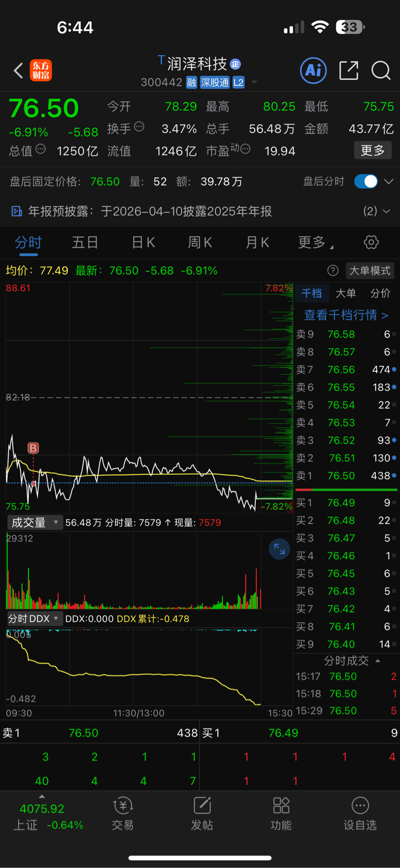
Task: Switch to 周K tab
Action: pos(200,242)
